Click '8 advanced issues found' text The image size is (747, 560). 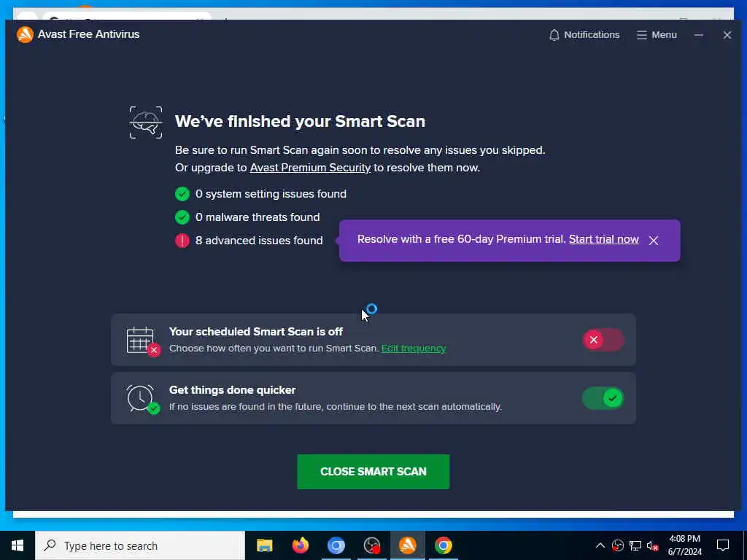(x=259, y=241)
